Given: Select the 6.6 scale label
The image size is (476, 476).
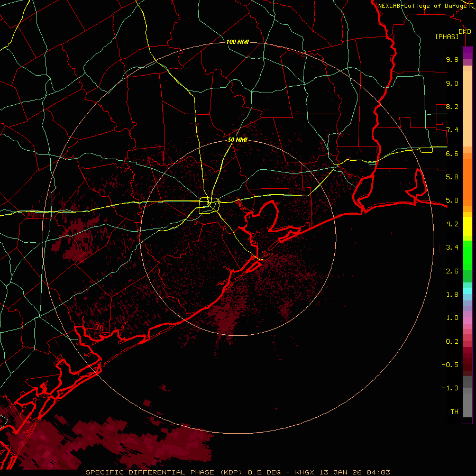Looking at the screenshot, I should point(452,153).
